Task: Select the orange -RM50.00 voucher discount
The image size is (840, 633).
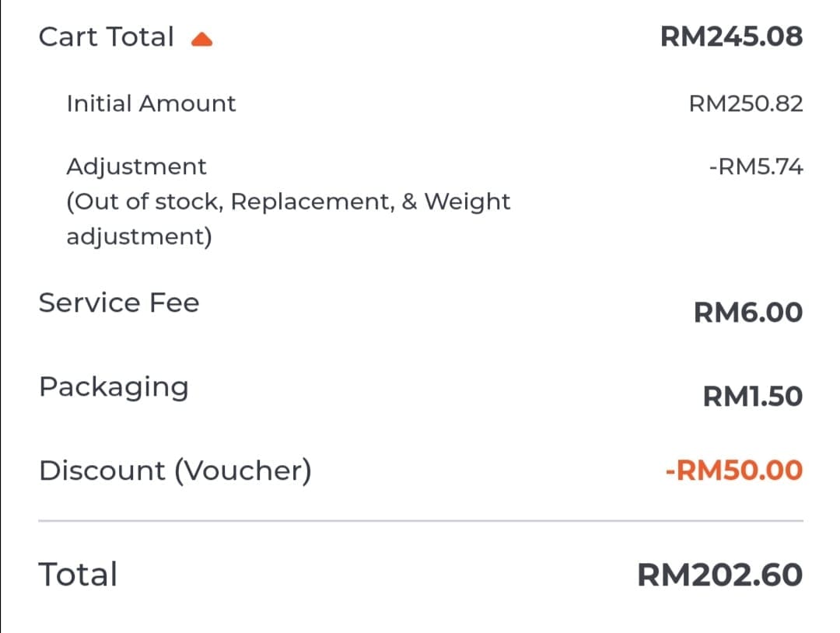Action: coord(734,470)
